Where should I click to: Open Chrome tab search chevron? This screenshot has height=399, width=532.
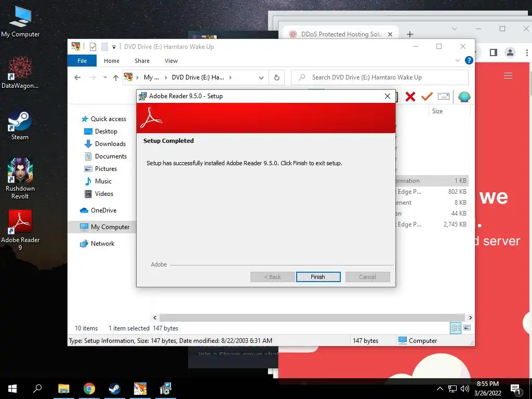pos(455,29)
